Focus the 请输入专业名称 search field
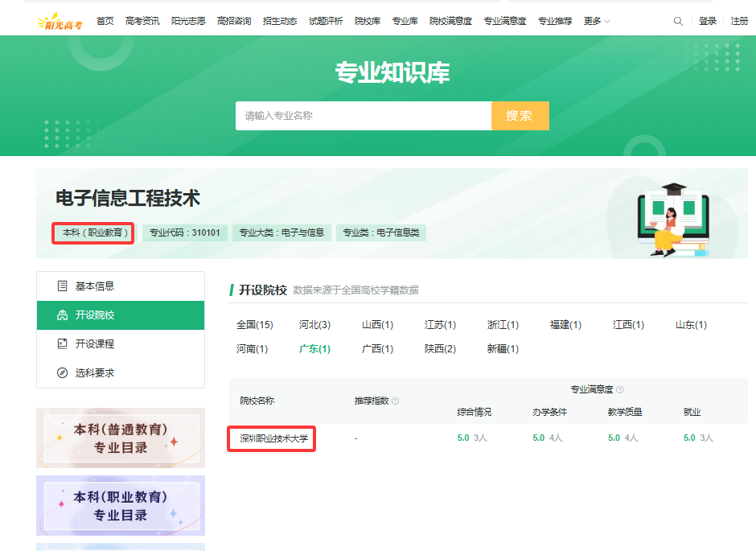Image resolution: width=756 pixels, height=551 pixels. [364, 116]
